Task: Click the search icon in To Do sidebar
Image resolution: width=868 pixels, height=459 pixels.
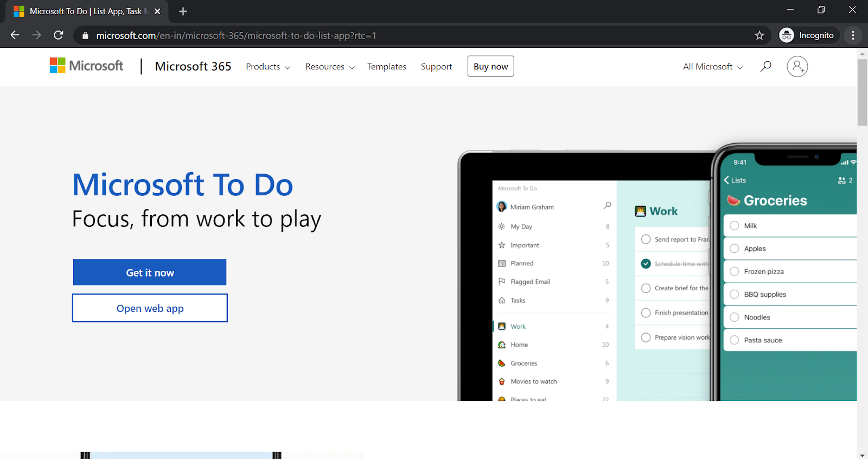Action: 607,206
